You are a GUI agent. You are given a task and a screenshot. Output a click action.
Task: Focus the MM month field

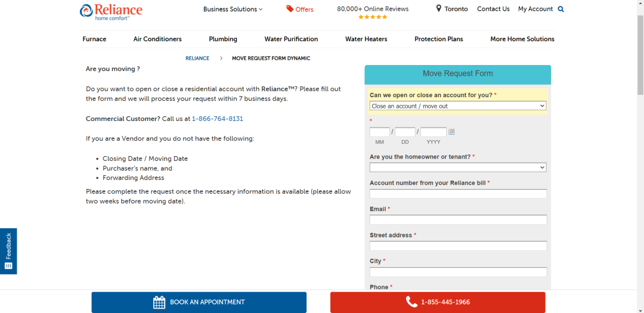tap(379, 132)
